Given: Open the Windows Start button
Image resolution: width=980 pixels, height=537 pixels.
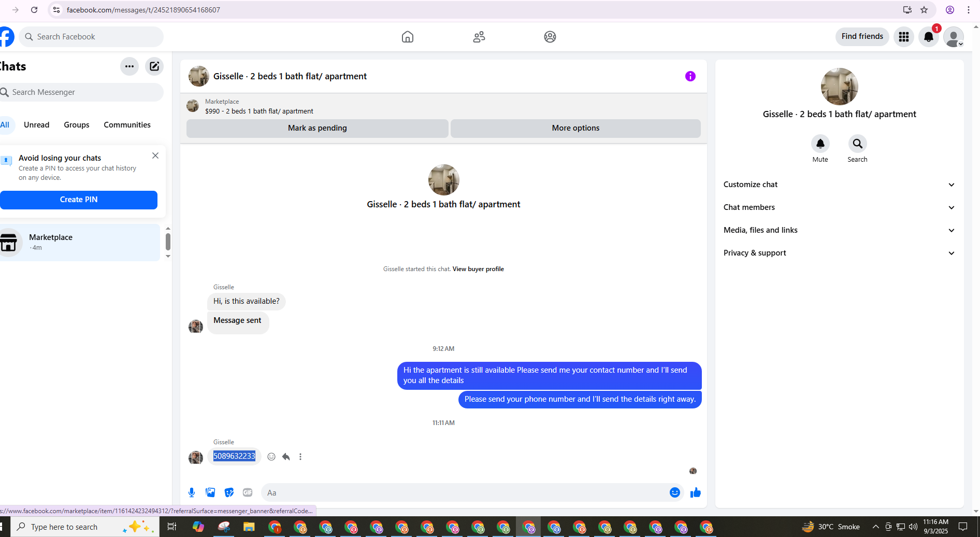Looking at the screenshot, I should (3, 527).
